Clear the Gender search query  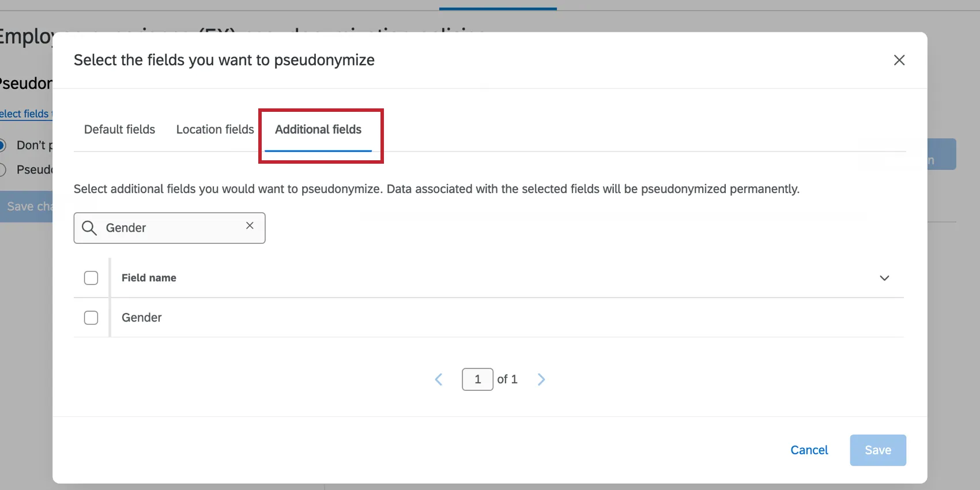(250, 226)
